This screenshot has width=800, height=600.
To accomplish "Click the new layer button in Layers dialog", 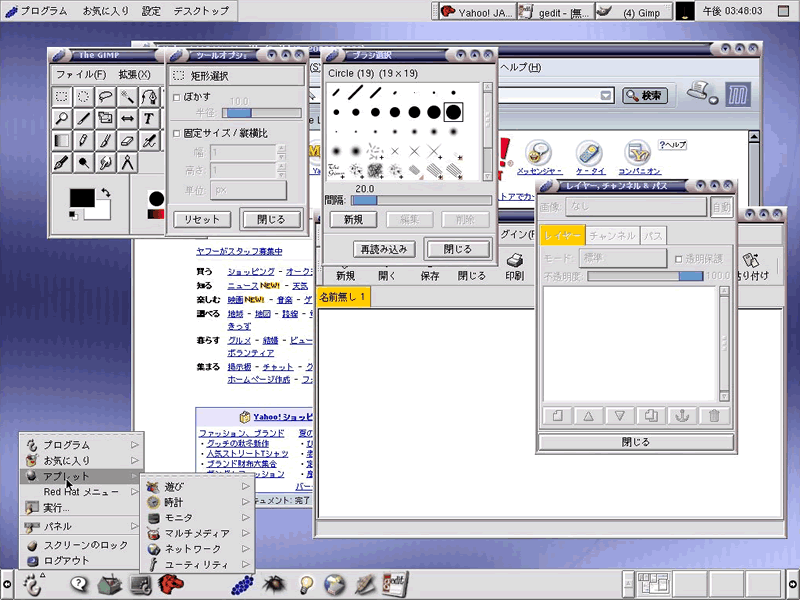I will (x=557, y=416).
